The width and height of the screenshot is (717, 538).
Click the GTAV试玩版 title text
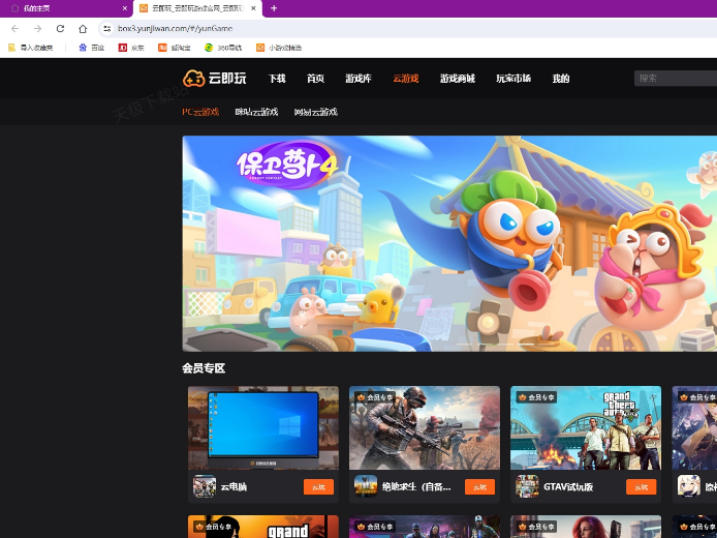[568, 487]
